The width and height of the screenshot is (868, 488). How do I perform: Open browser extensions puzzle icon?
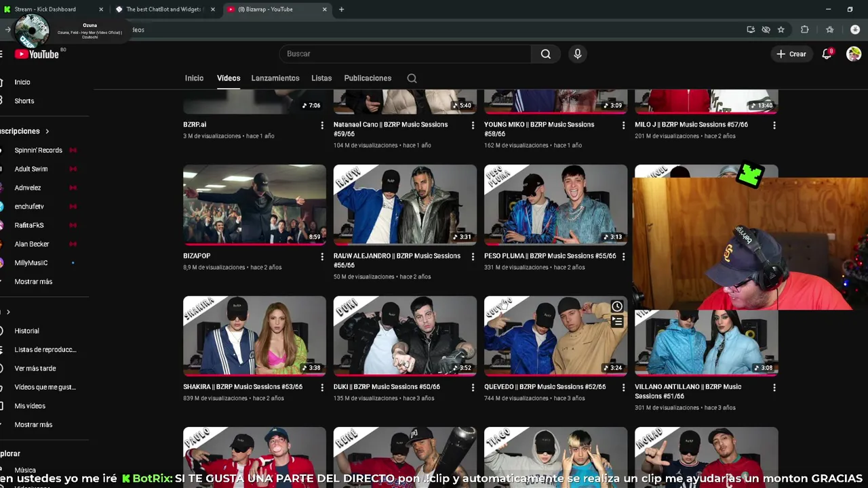tap(805, 30)
